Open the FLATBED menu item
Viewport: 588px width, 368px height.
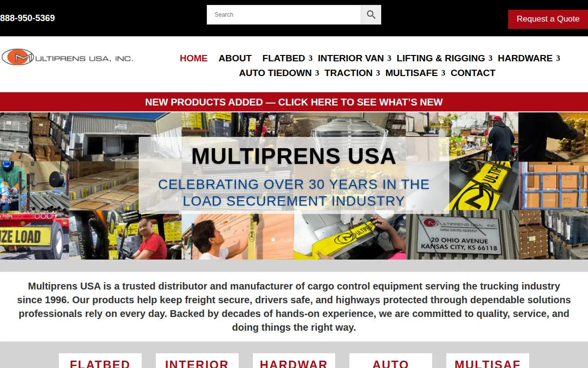click(284, 58)
